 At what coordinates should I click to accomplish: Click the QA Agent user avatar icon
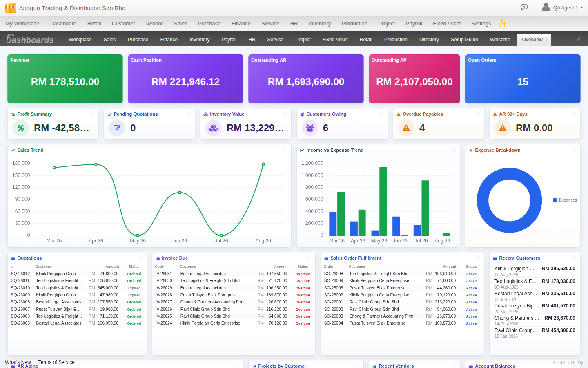coord(546,7)
